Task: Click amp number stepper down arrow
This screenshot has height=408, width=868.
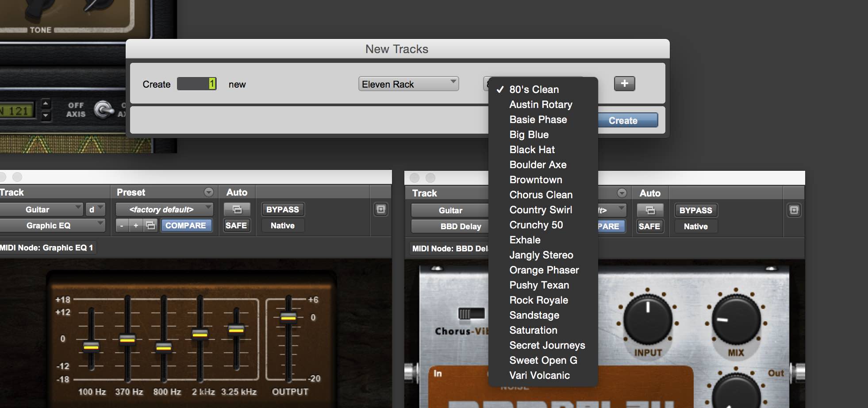Action: click(x=45, y=115)
